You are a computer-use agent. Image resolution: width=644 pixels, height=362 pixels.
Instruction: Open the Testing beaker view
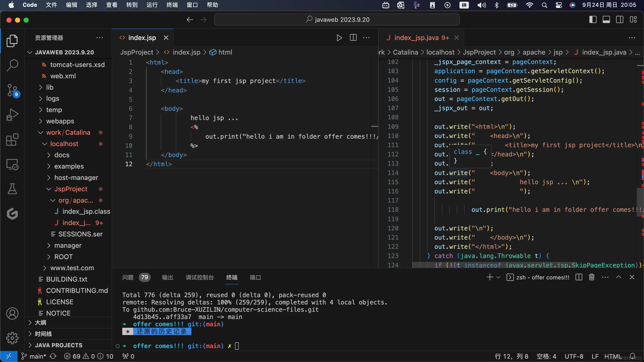tap(12, 189)
